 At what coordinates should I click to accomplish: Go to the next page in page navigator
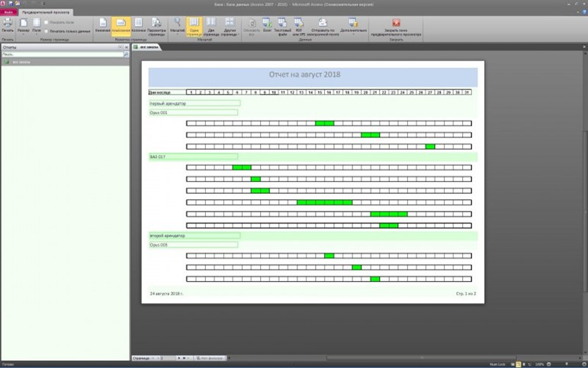179,358
